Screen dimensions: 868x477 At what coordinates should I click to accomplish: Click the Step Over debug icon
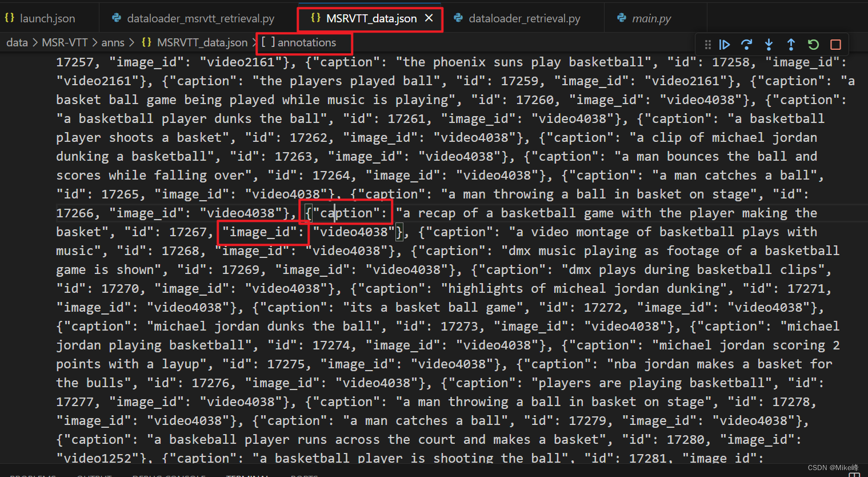click(x=746, y=45)
